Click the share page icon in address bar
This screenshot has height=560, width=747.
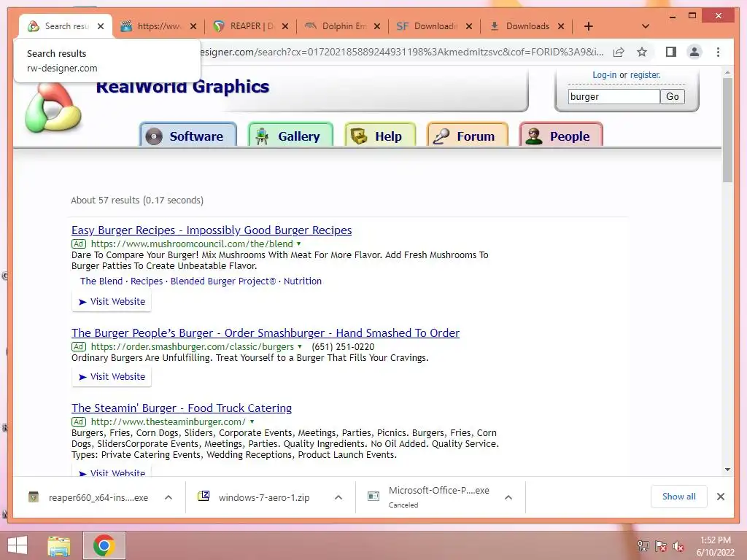click(x=619, y=52)
